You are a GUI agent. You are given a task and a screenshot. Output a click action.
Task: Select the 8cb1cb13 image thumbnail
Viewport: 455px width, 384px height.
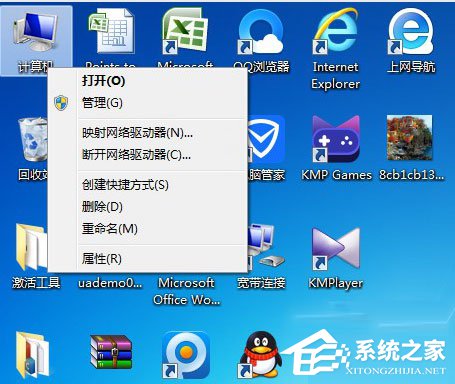410,138
